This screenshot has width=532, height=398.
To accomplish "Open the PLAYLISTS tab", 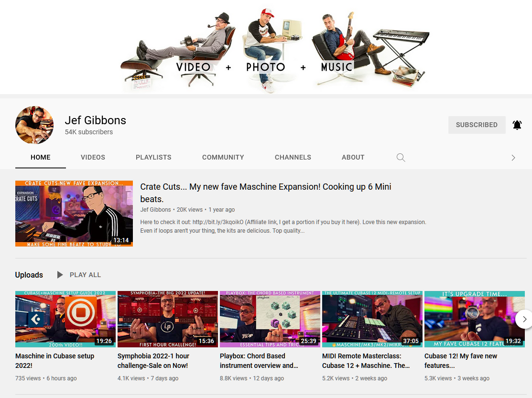I will (153, 157).
